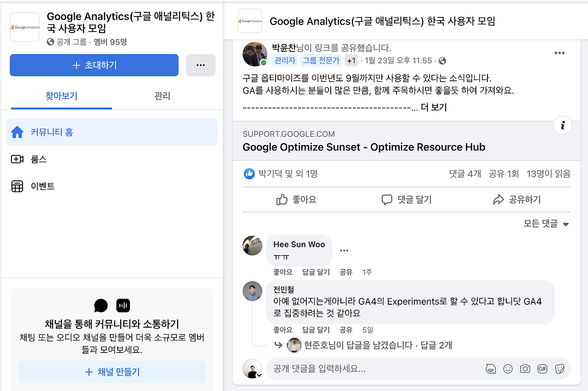Like the post using 좋아요
Image resolution: width=588 pixels, height=391 pixels.
point(296,200)
